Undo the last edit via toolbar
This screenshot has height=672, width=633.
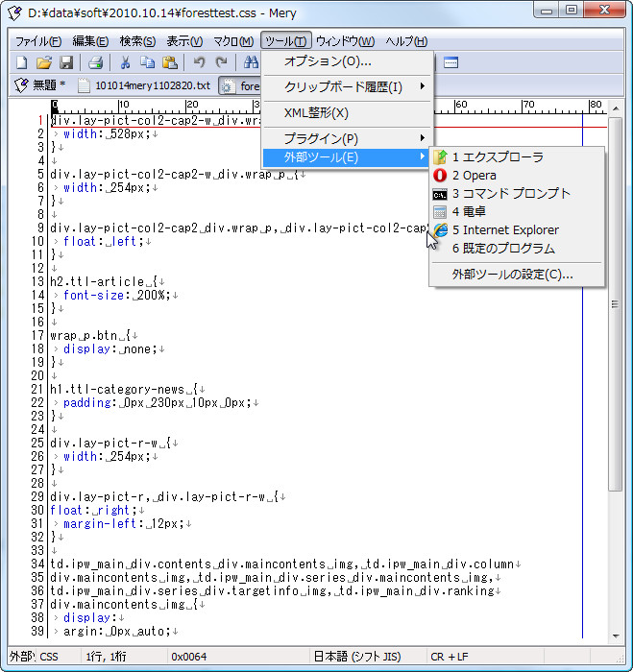tap(199, 62)
